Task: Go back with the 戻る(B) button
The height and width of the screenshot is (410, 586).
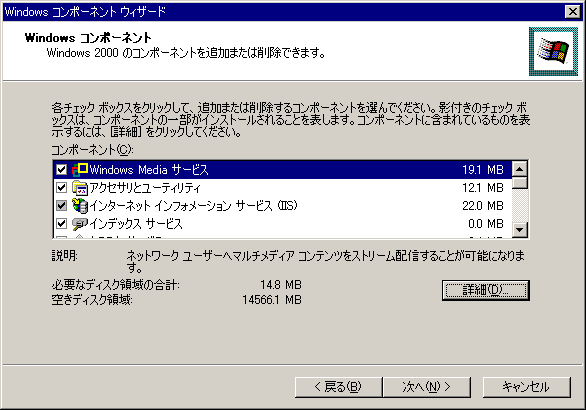Action: coord(338,387)
